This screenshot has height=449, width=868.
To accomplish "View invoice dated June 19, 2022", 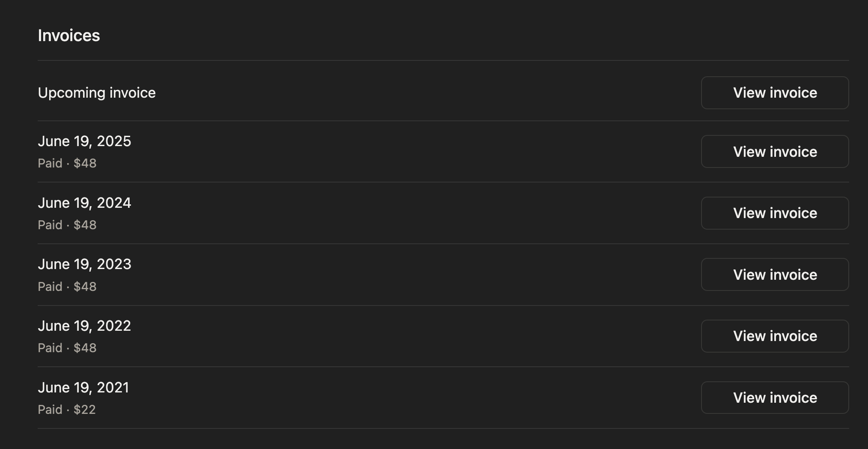I will tap(775, 336).
